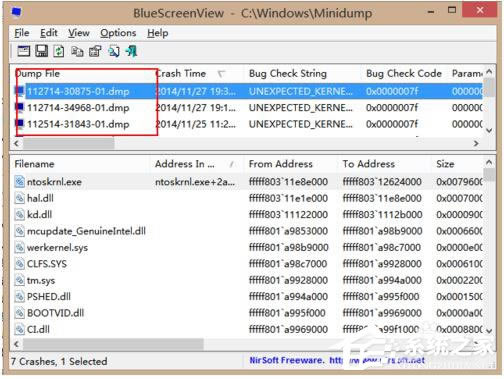Open the NirSoft Freeware link in status bar

337,360
